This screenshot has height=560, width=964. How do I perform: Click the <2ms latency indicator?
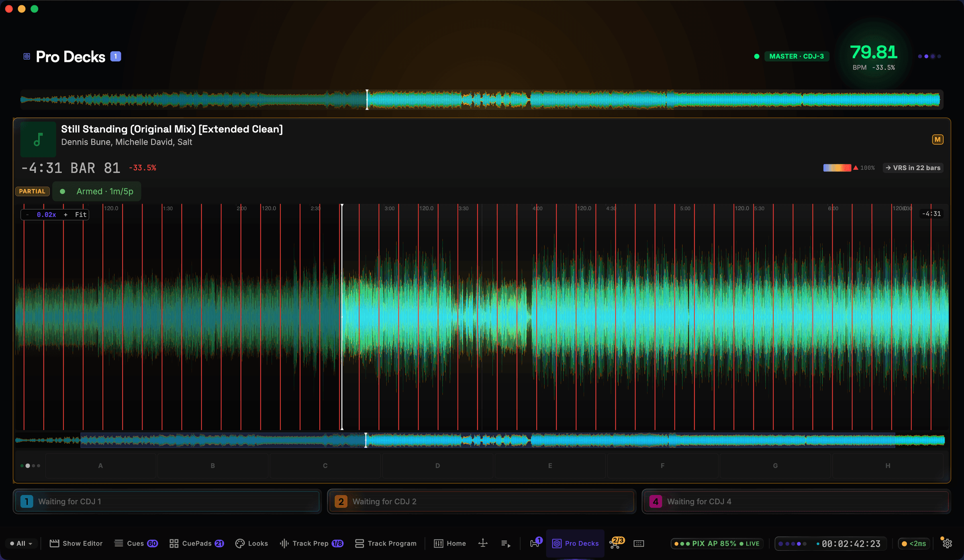(914, 543)
